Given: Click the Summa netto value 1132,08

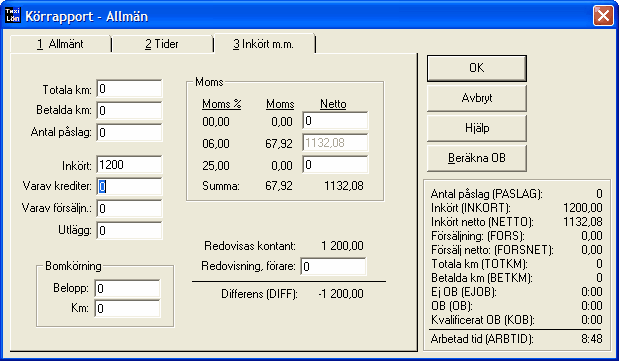Looking at the screenshot, I should (343, 186).
